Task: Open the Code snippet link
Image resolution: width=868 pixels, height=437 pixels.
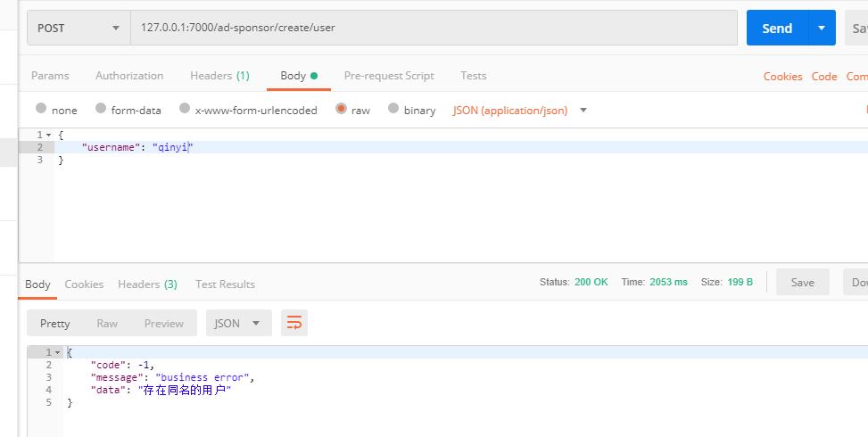Action: [824, 77]
